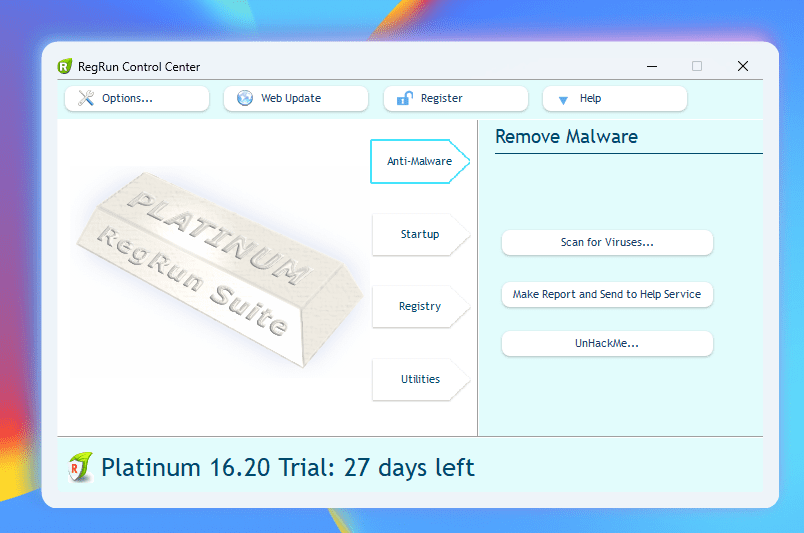This screenshot has height=533, width=804.
Task: Go to the Utilities tab
Action: 419,379
